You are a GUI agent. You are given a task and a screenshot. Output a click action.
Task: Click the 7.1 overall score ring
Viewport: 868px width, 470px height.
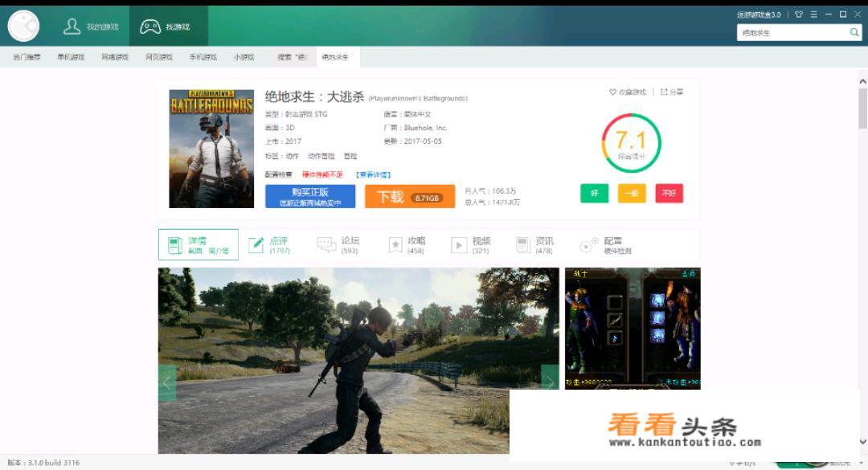coord(631,143)
